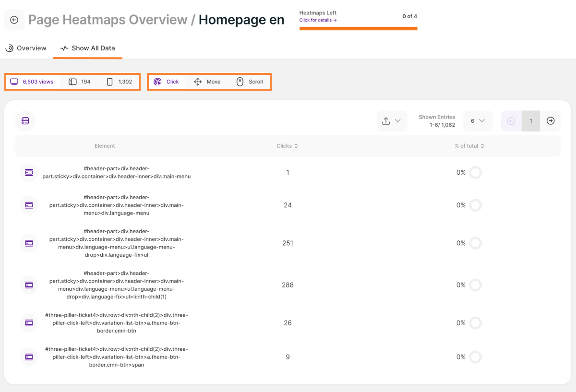Viewport: 576px width, 392px height.
Task: Click the previous page arrow
Action: (x=511, y=121)
